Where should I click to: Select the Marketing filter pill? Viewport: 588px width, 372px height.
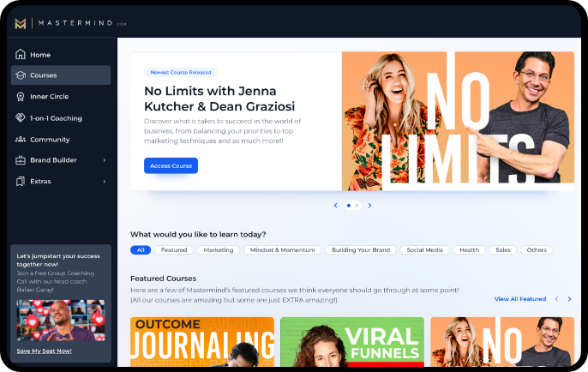pos(219,249)
